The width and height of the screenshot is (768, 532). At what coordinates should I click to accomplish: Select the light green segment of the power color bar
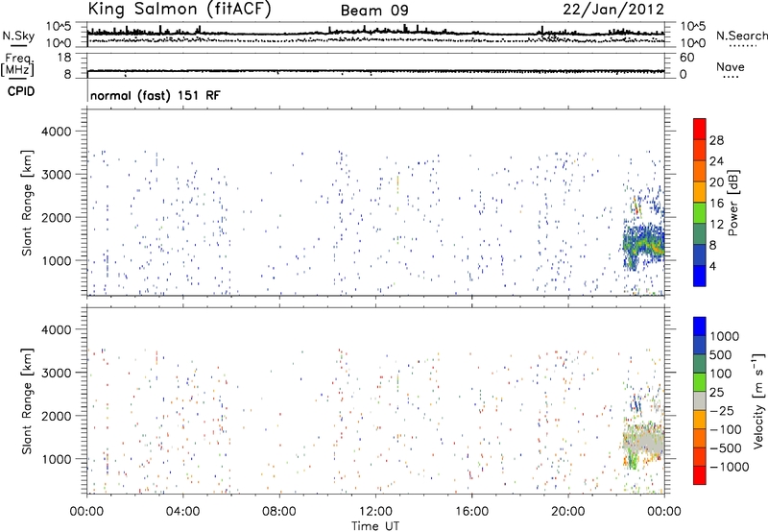point(700,212)
